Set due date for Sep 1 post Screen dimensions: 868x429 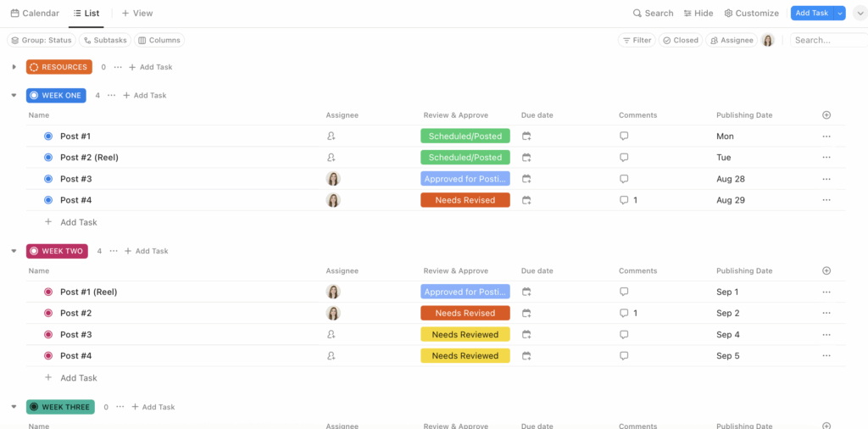pos(526,292)
